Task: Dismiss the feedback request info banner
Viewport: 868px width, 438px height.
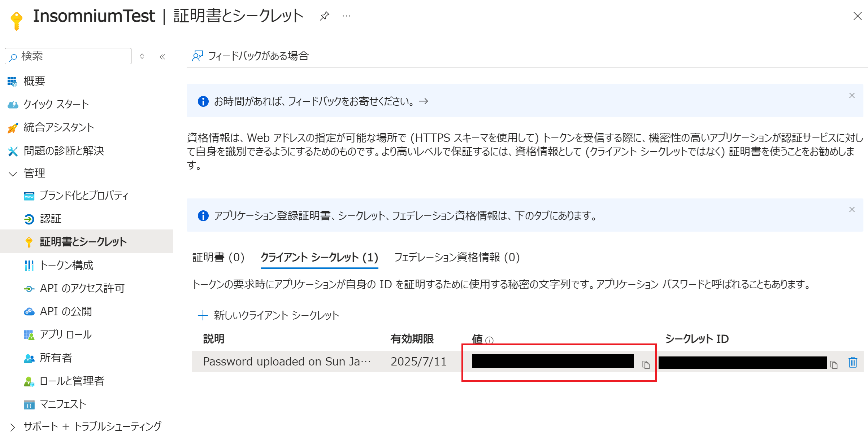Action: [x=852, y=96]
